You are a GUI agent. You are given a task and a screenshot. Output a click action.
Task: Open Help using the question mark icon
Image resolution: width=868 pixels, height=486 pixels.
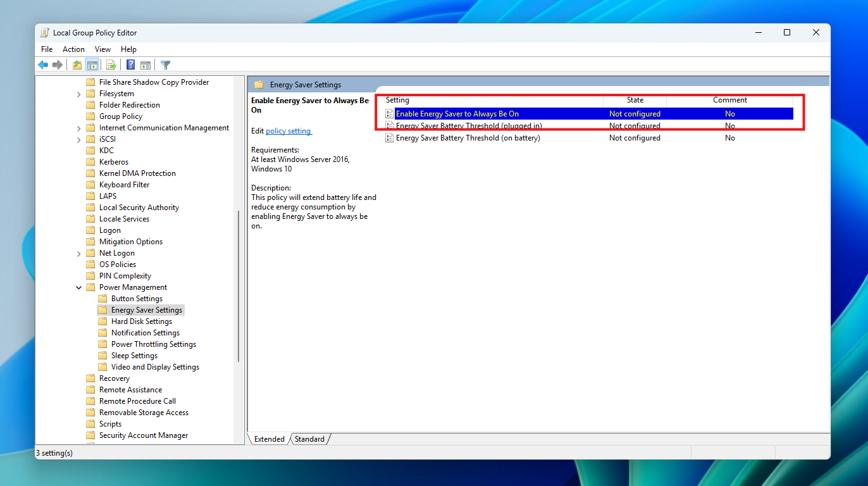click(x=130, y=65)
